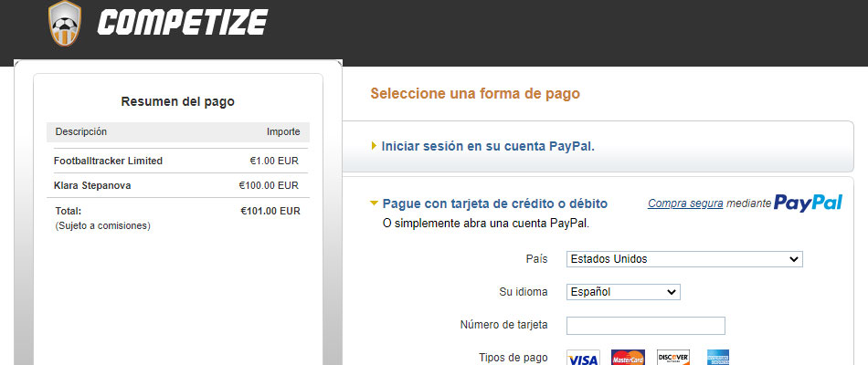Choose the Discover card icon
Screen dimensions: 868x365
673,357
